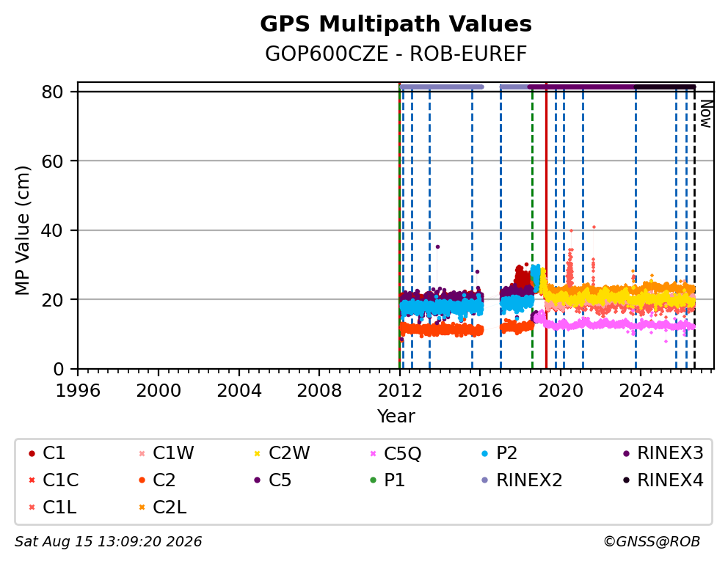Click the P1 green legend dot
The height and width of the screenshot is (564, 728).
click(x=373, y=480)
